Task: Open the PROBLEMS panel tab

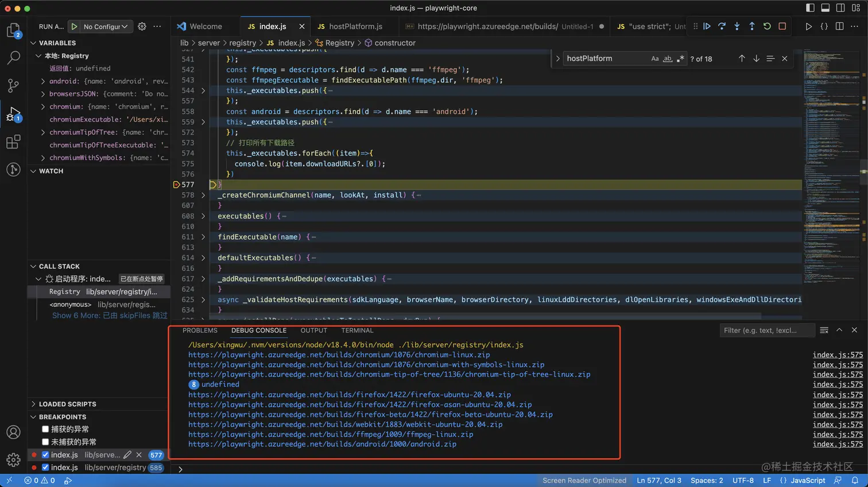Action: click(x=200, y=330)
